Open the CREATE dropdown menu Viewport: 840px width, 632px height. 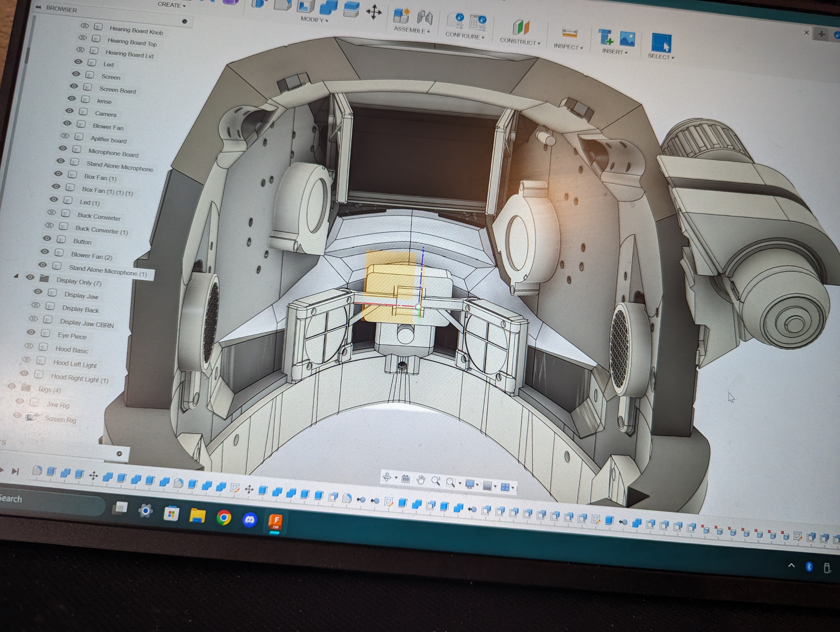[x=172, y=5]
